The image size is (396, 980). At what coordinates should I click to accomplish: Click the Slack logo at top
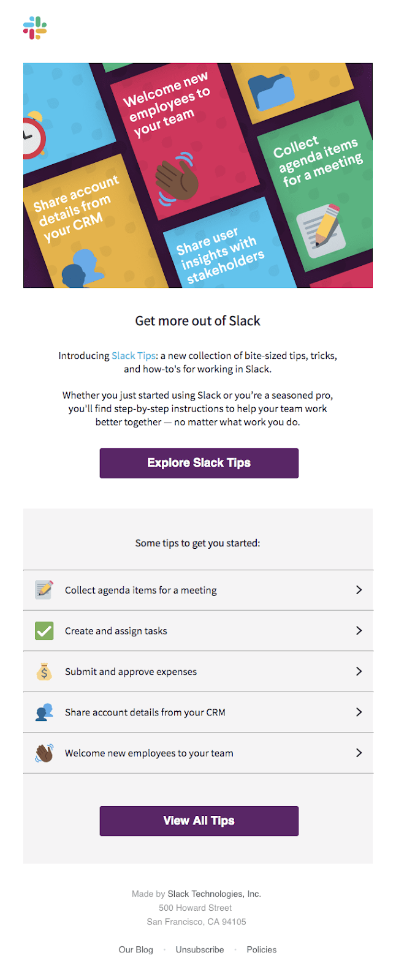click(x=35, y=28)
